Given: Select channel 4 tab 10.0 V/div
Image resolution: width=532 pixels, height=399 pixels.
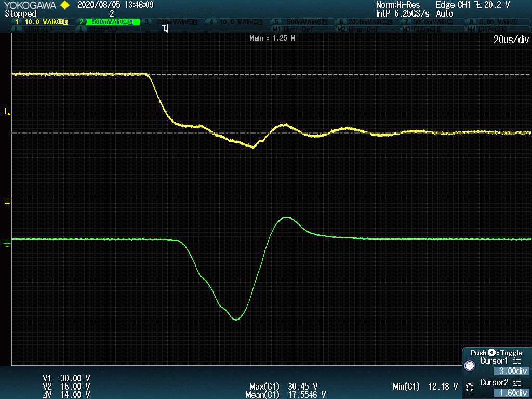Looking at the screenshot, I should pos(237,22).
